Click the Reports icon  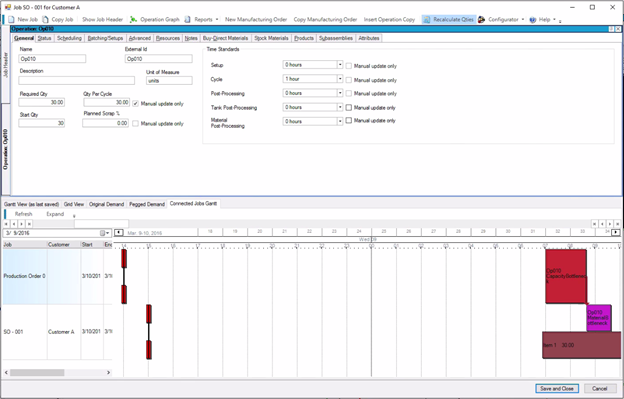(187, 19)
